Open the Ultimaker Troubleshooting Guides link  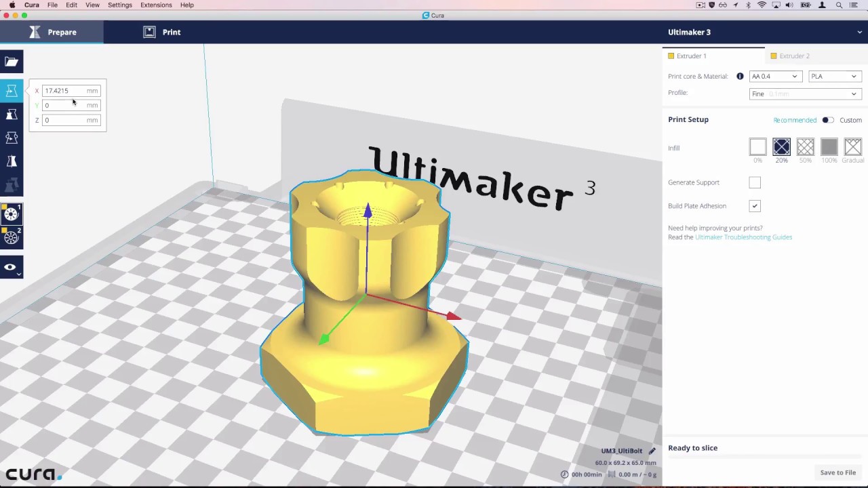point(743,237)
